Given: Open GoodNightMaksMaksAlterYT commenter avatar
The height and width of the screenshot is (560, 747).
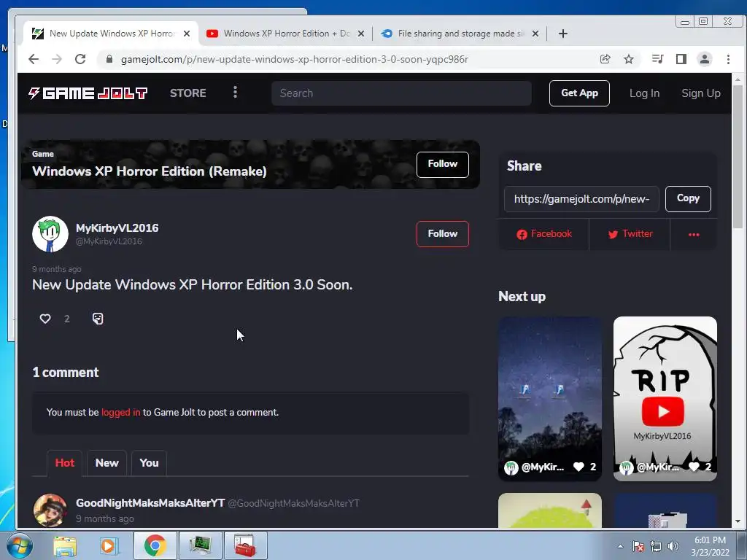Looking at the screenshot, I should pos(50,510).
